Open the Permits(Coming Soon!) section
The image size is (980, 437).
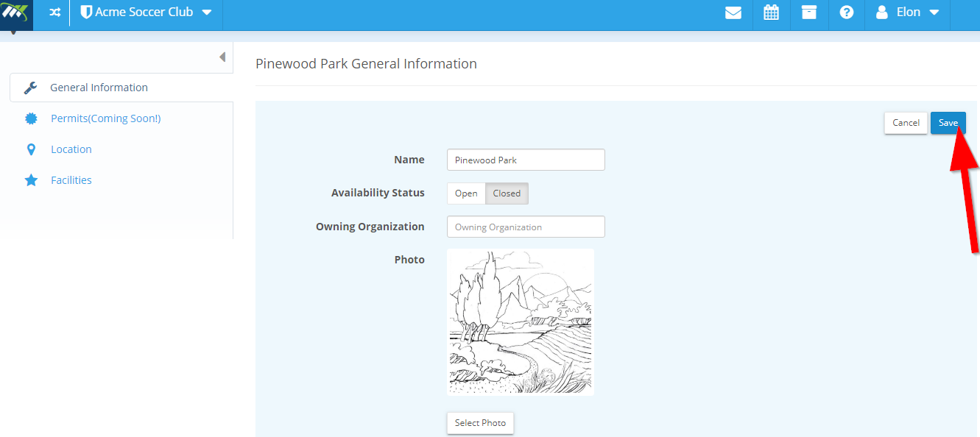105,118
